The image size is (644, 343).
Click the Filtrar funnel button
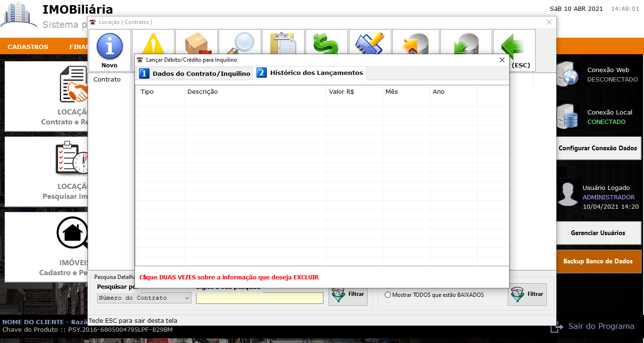348,294
